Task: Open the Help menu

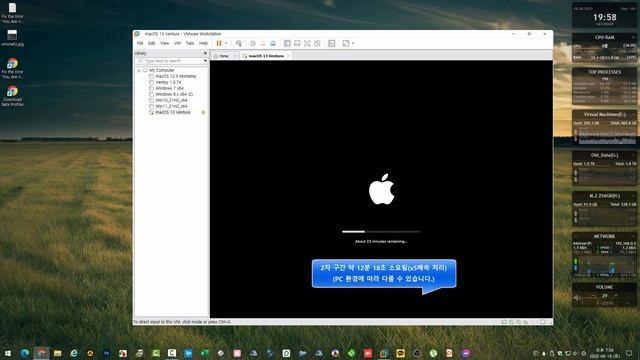Action: tap(203, 43)
